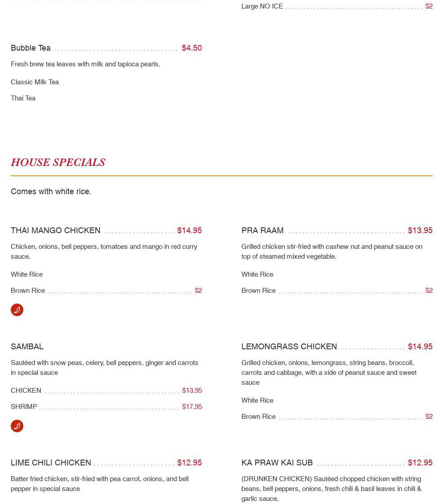
Task: Select Brown Rice under Lemongrass Chicken
Action: tap(259, 417)
